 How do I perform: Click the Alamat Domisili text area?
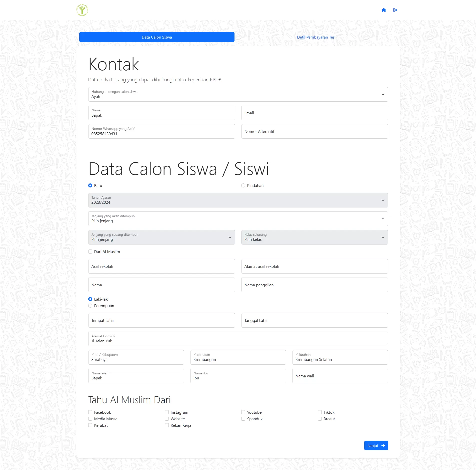(238, 339)
